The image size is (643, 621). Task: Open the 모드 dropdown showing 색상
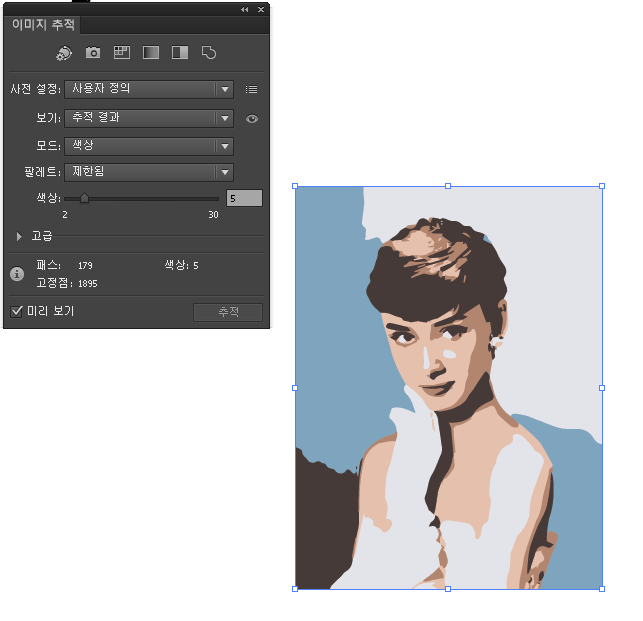tap(149, 146)
